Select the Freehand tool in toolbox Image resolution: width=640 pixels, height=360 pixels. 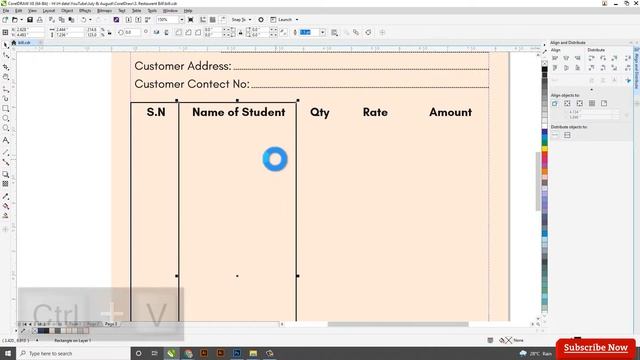pos(6,89)
